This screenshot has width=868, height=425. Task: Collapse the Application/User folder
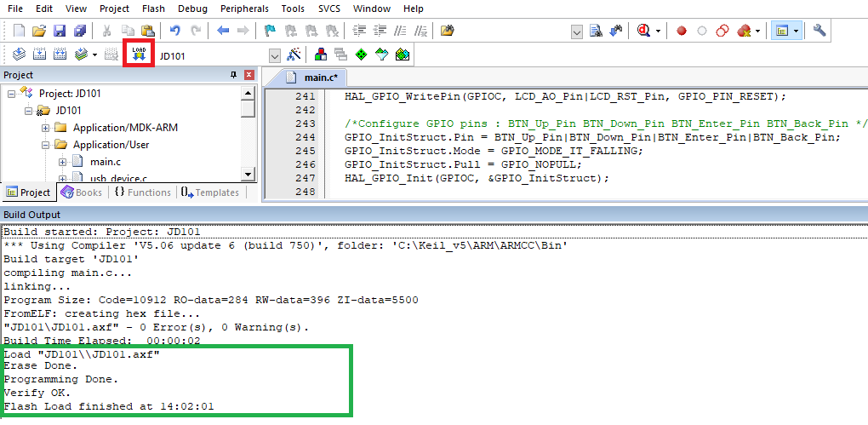(x=45, y=145)
